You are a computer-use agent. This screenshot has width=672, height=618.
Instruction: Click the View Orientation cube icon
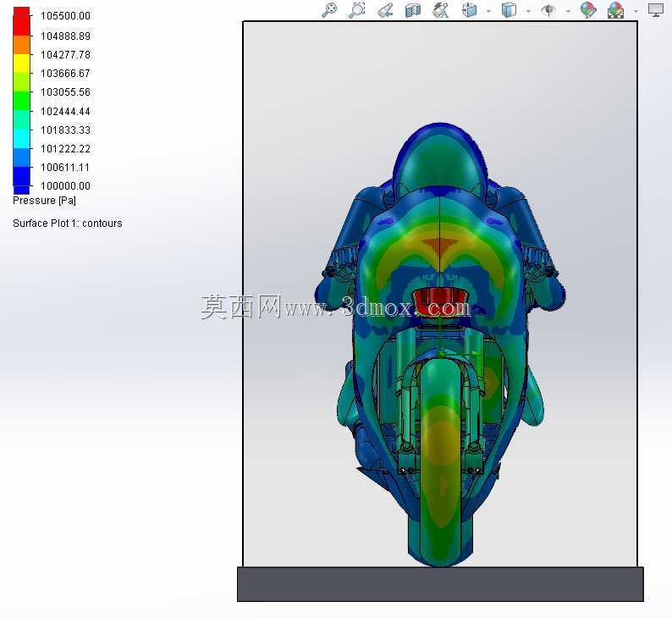coord(469,10)
